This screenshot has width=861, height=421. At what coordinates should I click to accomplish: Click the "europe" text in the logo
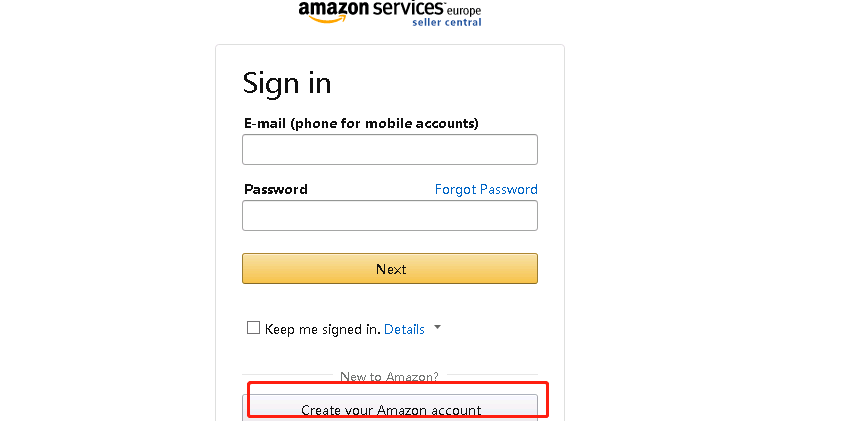pyautogui.click(x=464, y=11)
